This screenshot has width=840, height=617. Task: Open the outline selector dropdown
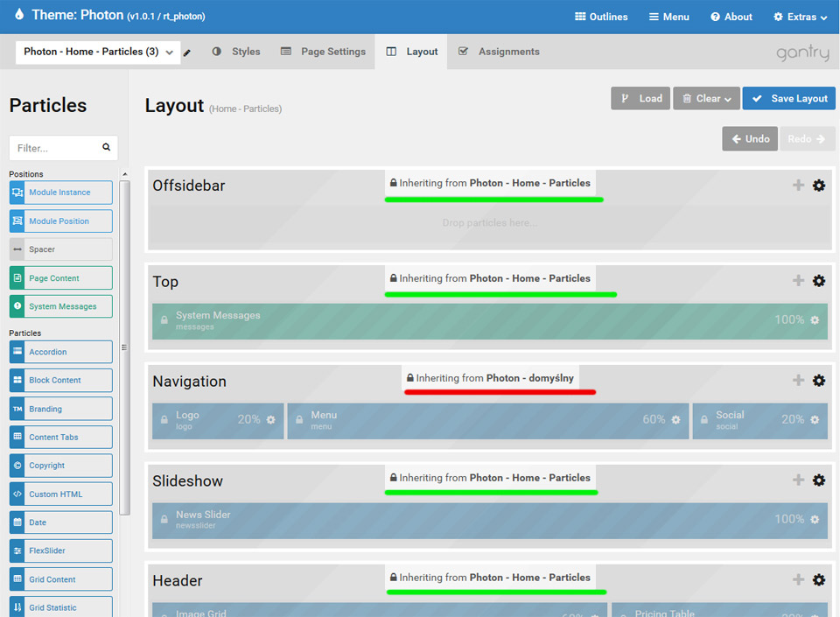coord(98,52)
